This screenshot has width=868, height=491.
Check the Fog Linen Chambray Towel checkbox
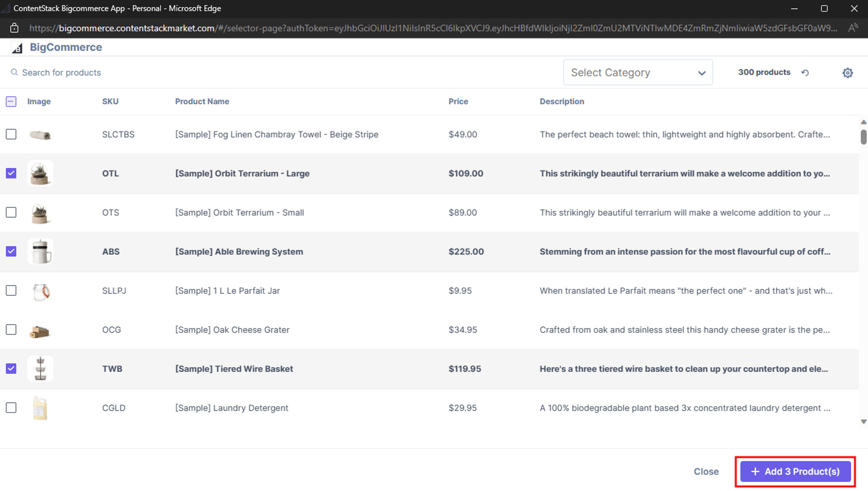[x=11, y=134]
